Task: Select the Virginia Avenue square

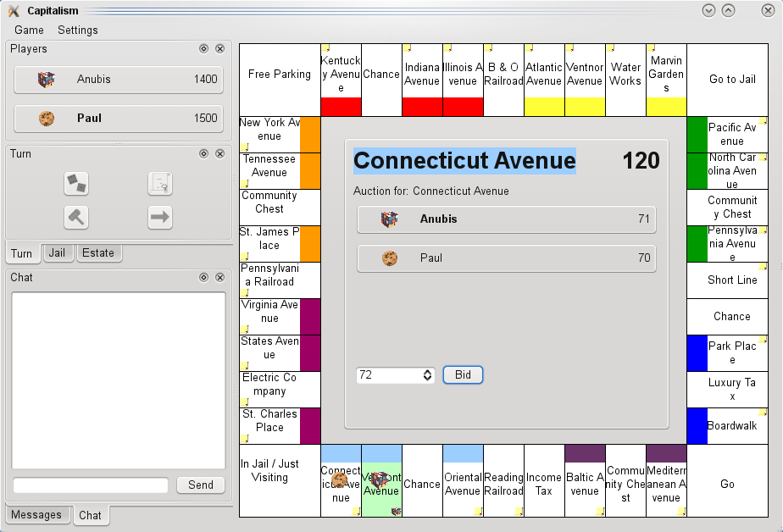Action: coord(280,317)
